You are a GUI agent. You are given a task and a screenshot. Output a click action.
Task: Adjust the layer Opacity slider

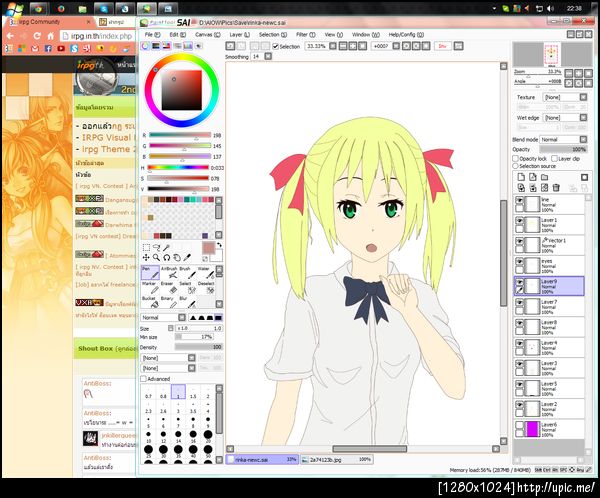coord(563,149)
